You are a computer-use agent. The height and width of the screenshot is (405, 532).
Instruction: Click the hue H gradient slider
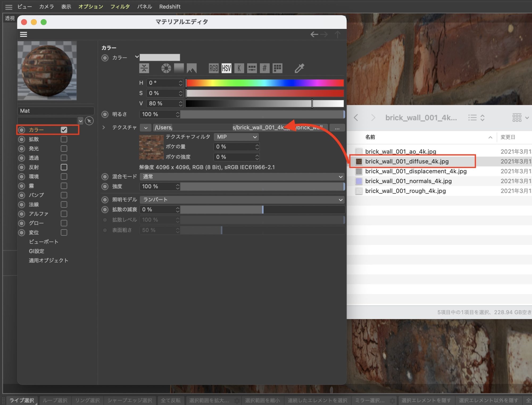(265, 83)
